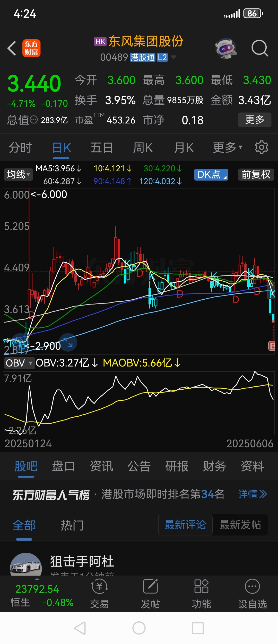
Task: Tap the current price 3.440
Action: click(34, 84)
